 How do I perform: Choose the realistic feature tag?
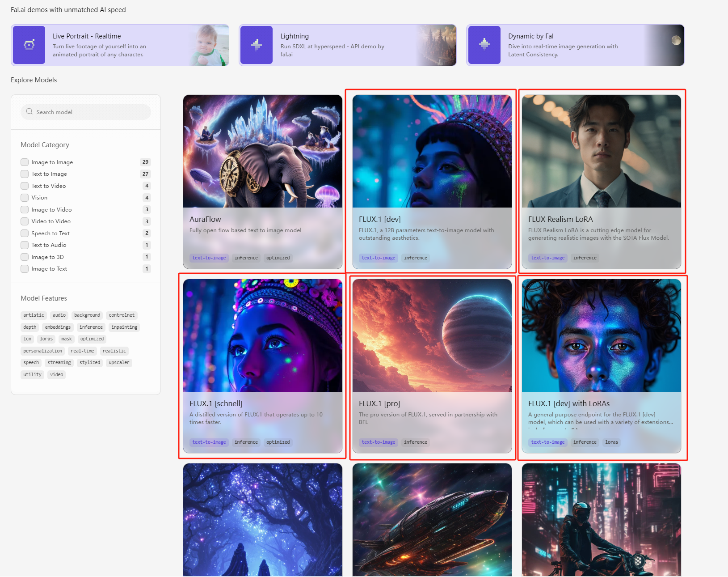click(x=114, y=351)
